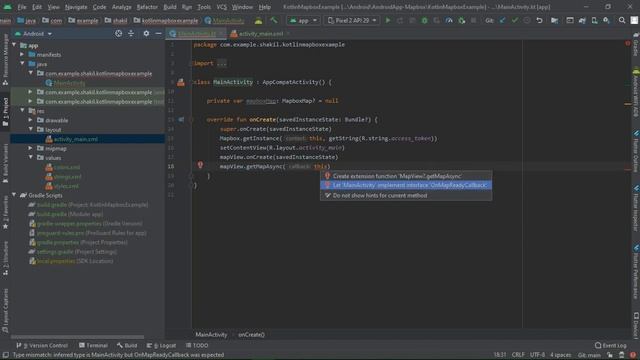Expand the drawable folder
This screenshot has height=360, width=640.
[31, 120]
